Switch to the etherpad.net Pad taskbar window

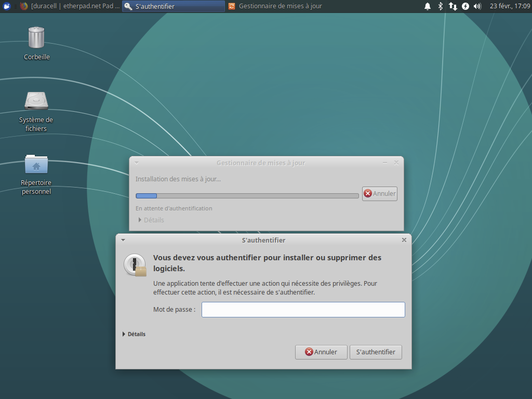pyautogui.click(x=70, y=6)
